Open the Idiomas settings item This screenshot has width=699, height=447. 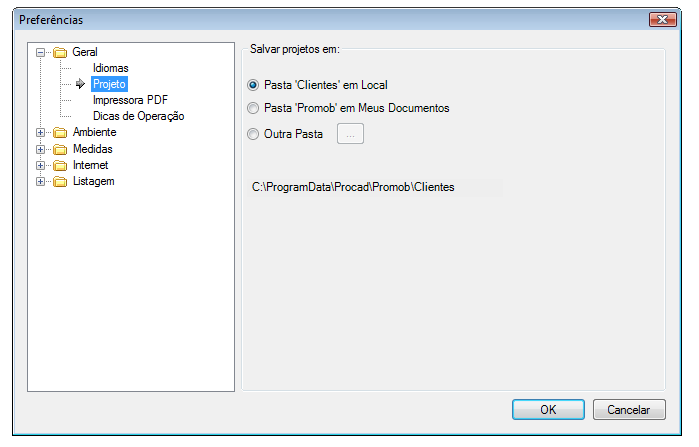pos(111,68)
